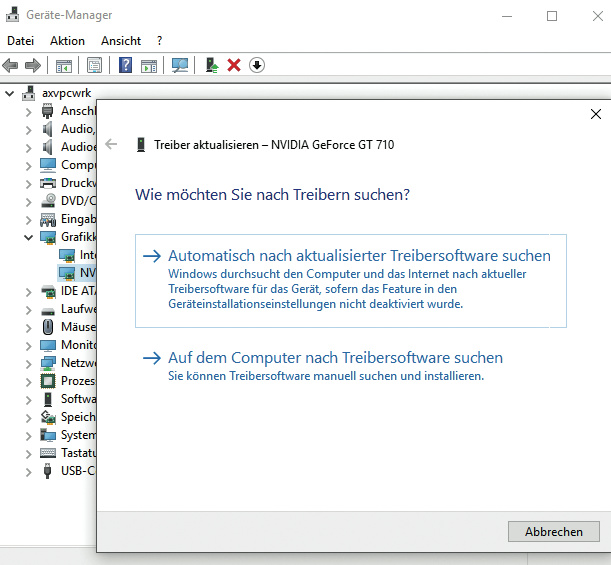The width and height of the screenshot is (611, 565).
Task: Click the update driver toolbar icon
Action: click(211, 65)
